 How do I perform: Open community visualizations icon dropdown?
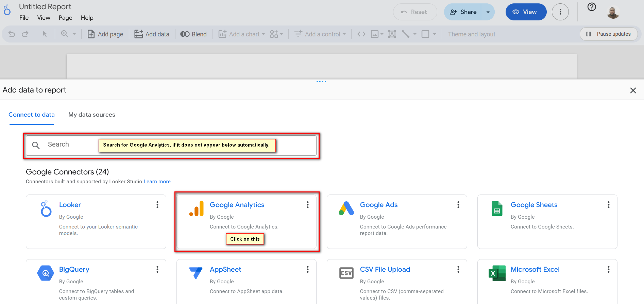click(x=276, y=34)
